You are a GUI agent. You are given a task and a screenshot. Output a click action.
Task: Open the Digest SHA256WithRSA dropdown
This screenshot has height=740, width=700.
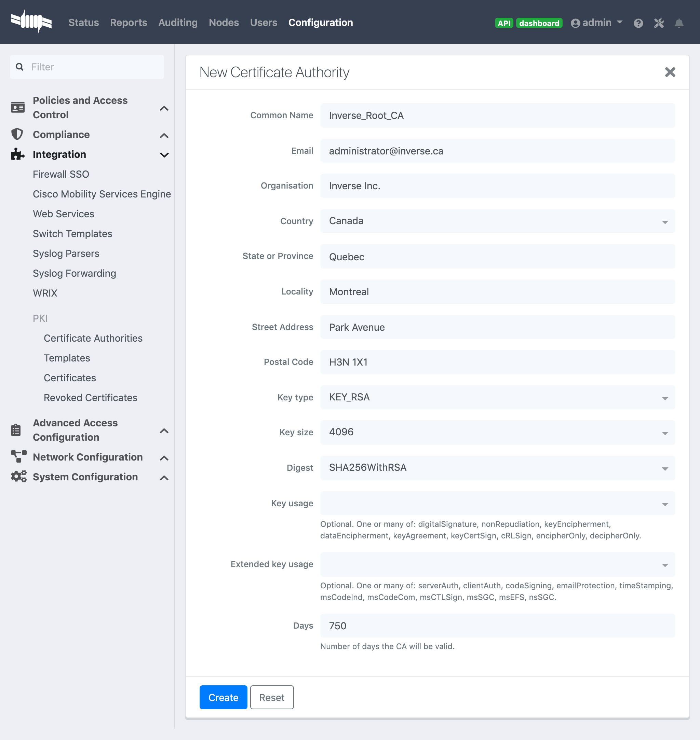[497, 468]
